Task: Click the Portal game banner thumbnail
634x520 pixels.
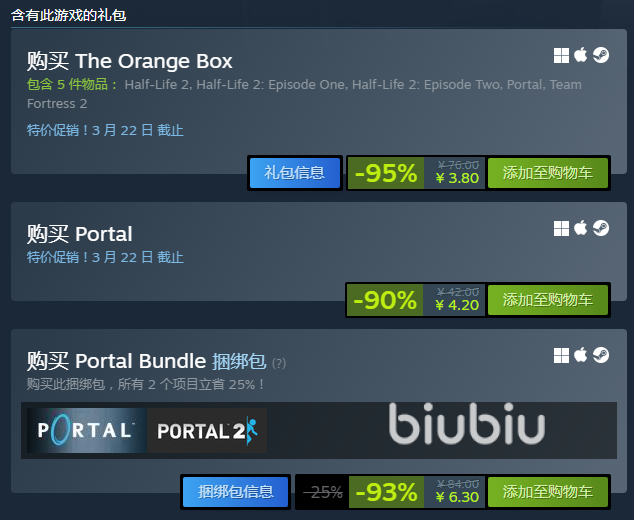Action: point(87,430)
